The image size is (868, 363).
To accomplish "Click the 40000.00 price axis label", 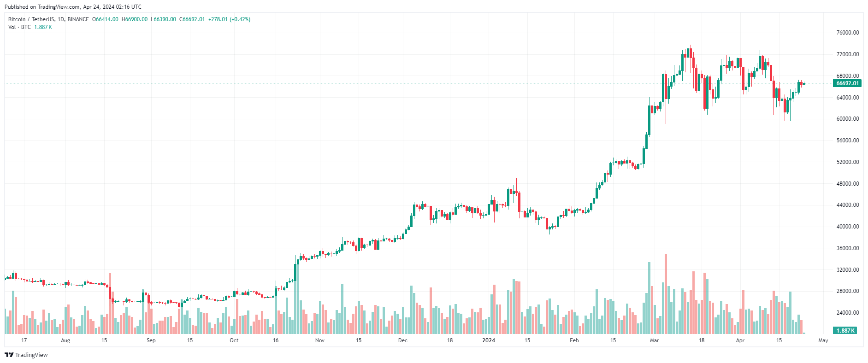I will [x=848, y=227].
